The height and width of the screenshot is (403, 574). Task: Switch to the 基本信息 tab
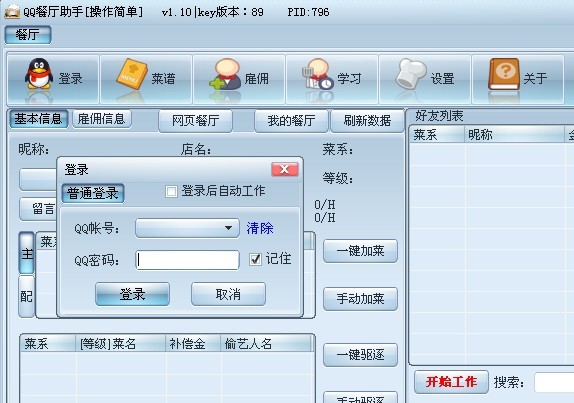coord(38,119)
